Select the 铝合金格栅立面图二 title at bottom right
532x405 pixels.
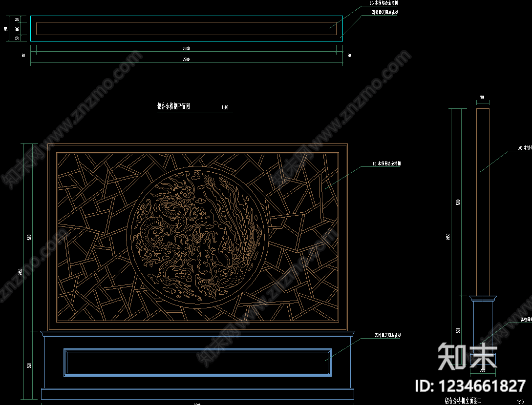pyautogui.click(x=463, y=401)
